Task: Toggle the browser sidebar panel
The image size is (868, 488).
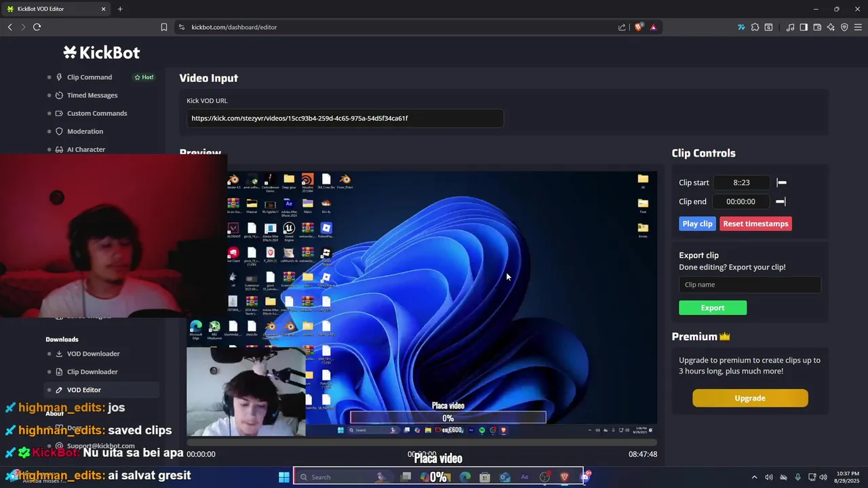Action: 804,27
